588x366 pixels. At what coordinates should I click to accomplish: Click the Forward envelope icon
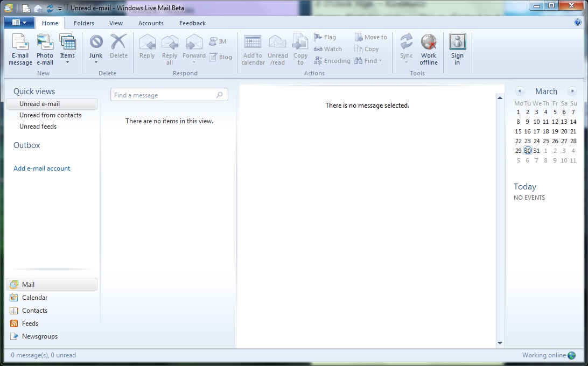coord(194,42)
